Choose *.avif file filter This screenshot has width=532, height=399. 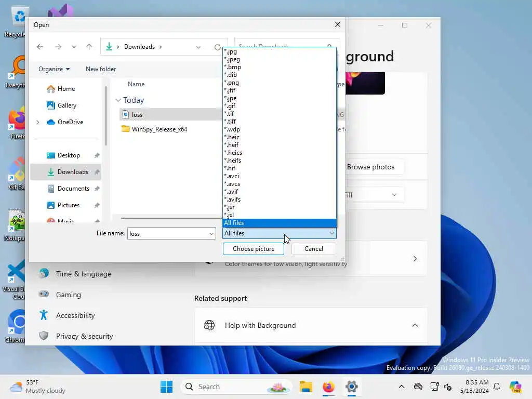coord(280,192)
